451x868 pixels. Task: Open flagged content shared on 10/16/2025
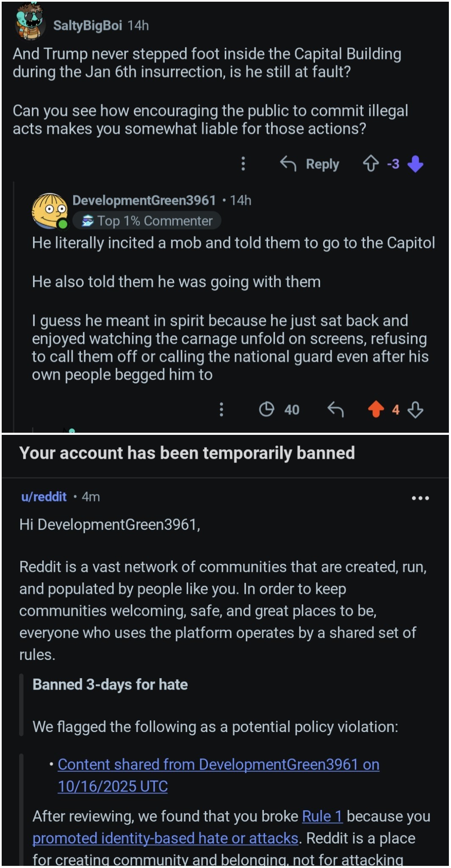[218, 765]
